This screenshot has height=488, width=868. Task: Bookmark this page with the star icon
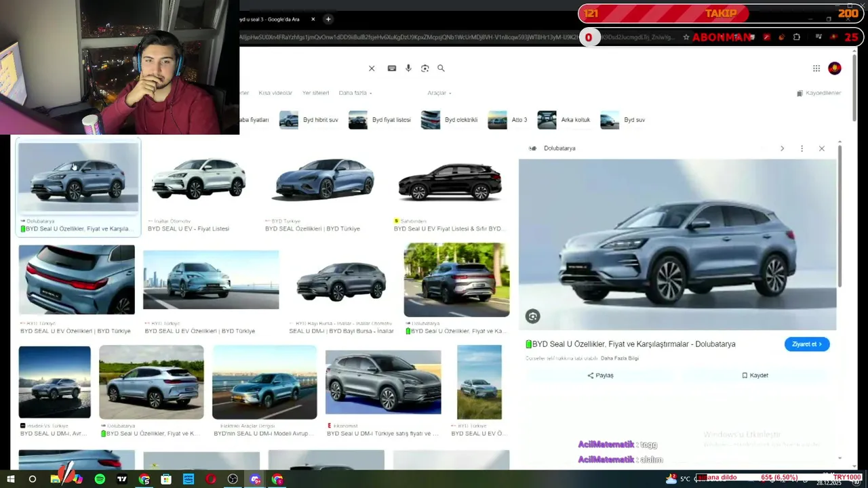pos(686,37)
